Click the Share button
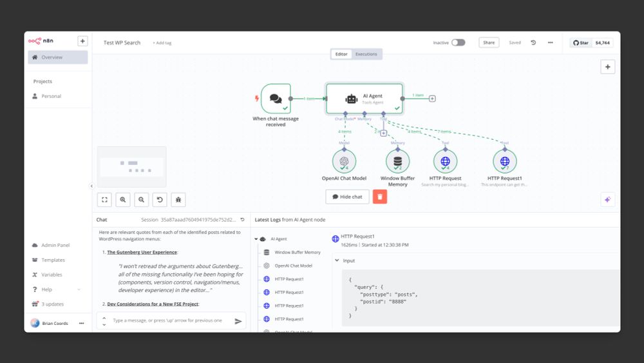The image size is (644, 363). coord(489,43)
